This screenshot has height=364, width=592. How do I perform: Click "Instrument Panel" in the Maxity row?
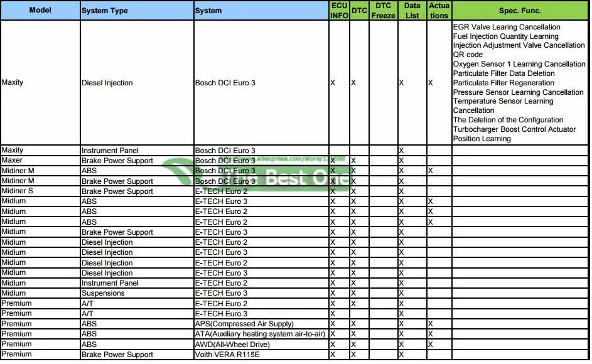point(110,150)
